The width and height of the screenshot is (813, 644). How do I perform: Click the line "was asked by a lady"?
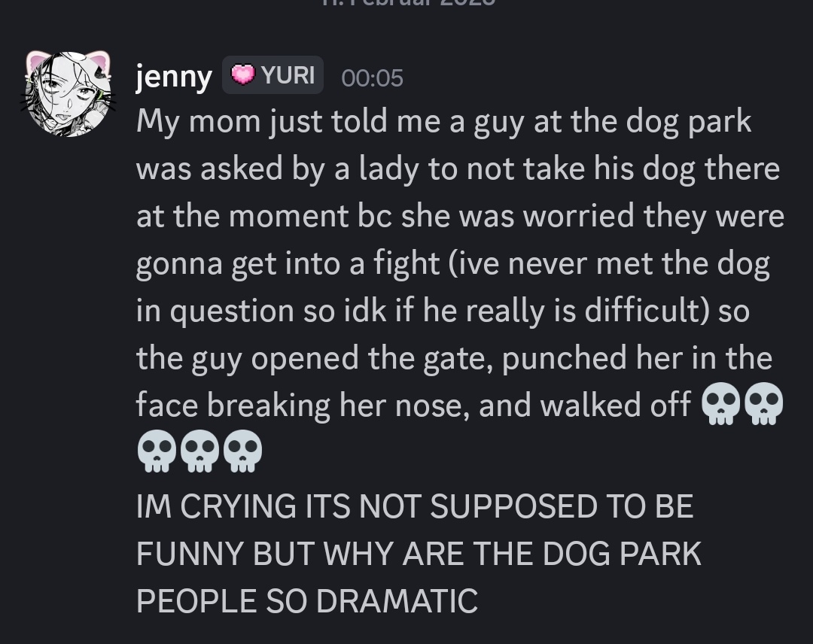pyautogui.click(x=458, y=169)
